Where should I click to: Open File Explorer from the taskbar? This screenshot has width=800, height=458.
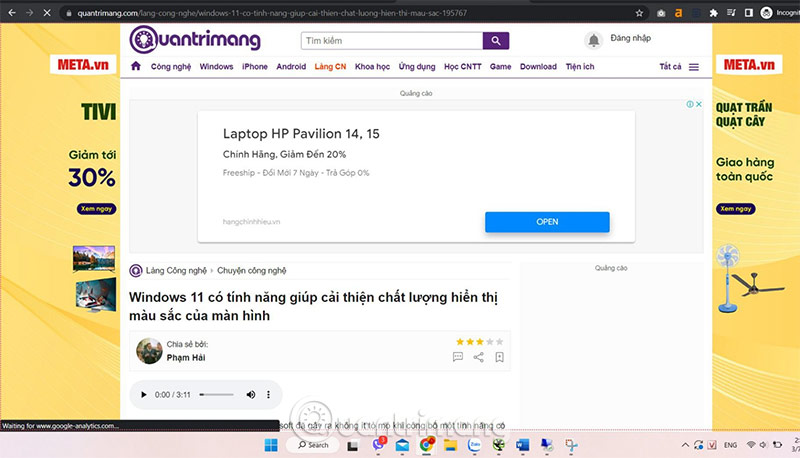[x=450, y=445]
